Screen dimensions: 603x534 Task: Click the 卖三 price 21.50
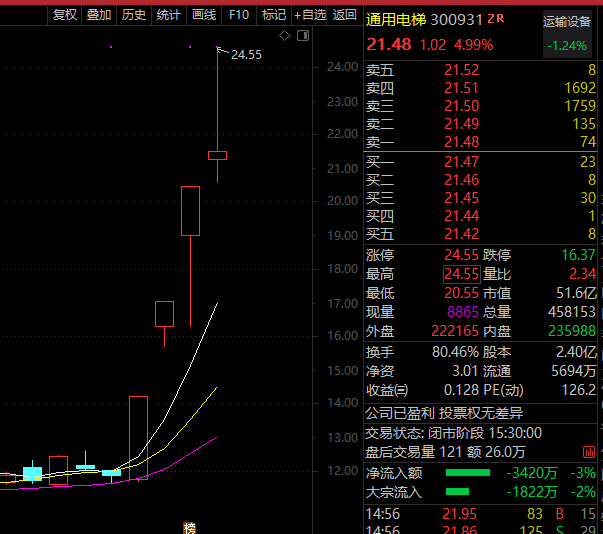[461, 106]
